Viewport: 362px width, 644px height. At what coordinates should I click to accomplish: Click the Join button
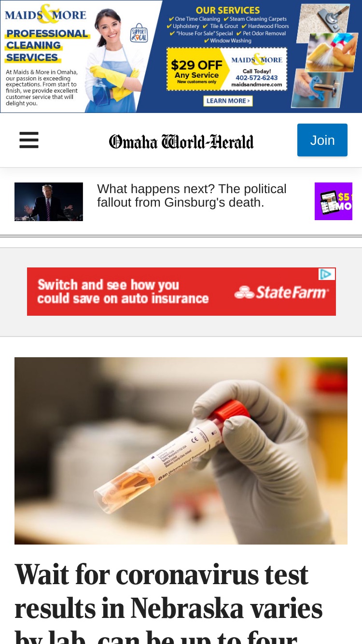click(322, 140)
